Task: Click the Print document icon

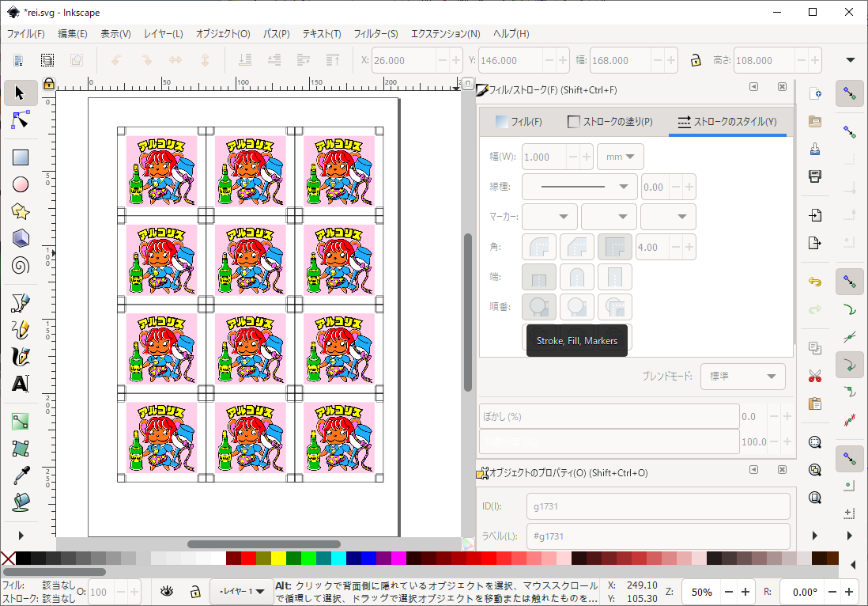Action: point(815,176)
